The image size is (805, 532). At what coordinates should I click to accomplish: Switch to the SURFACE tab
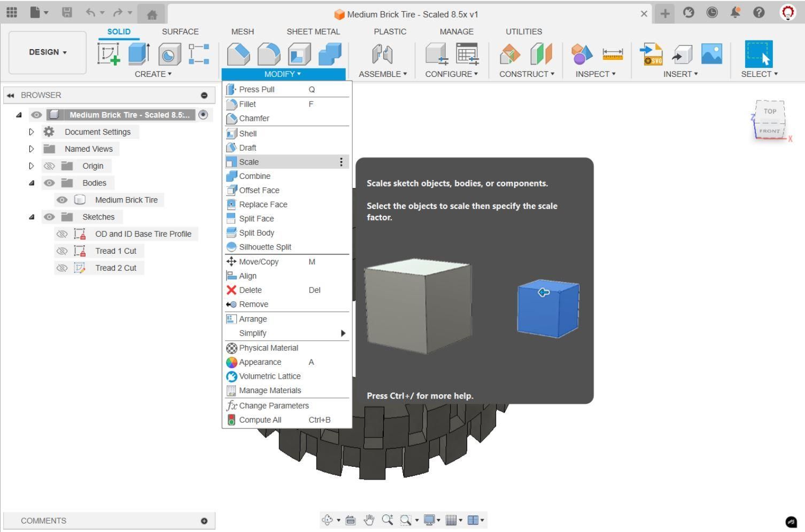click(x=180, y=32)
